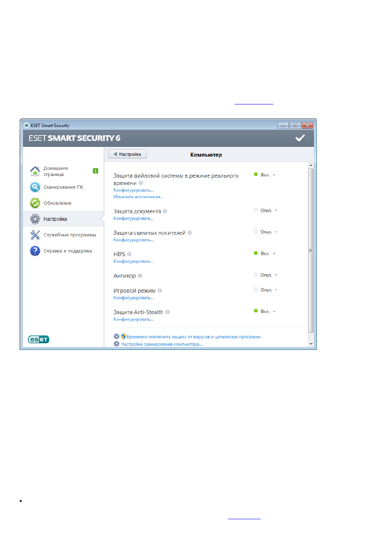
Task: Click the Сканирование ПК magnifier icon
Action: pyautogui.click(x=35, y=187)
